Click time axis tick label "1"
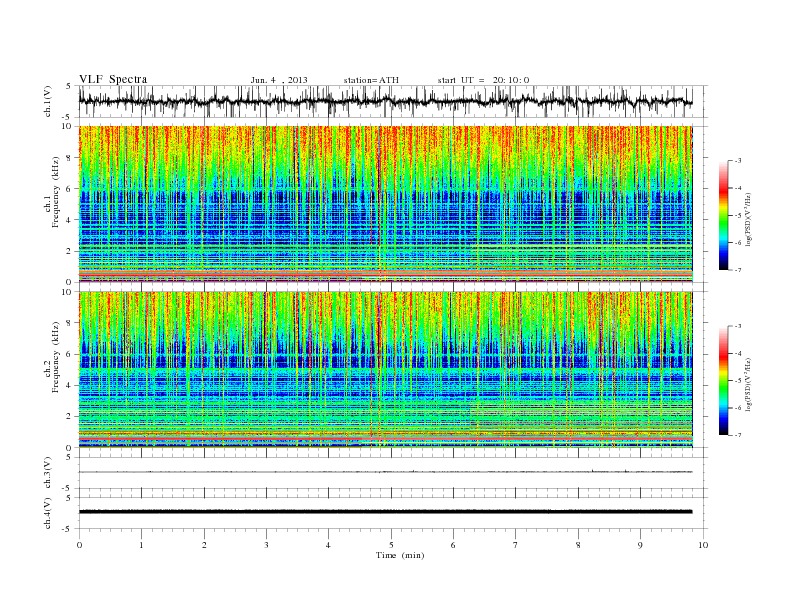This screenshot has width=792, height=612. tap(141, 545)
